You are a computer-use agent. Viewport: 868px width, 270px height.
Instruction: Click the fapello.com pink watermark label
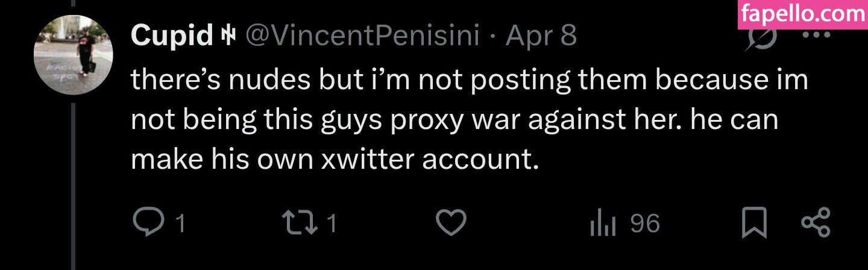tap(802, 14)
